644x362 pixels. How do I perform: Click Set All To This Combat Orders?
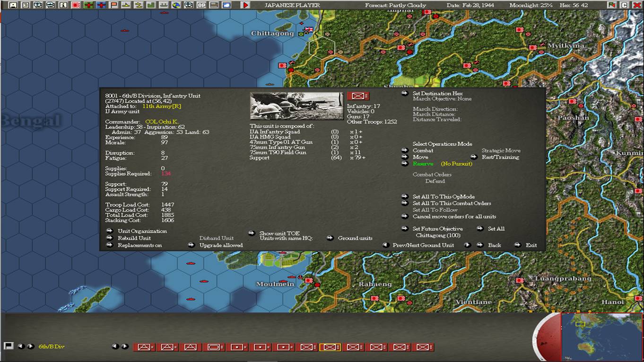(x=452, y=203)
